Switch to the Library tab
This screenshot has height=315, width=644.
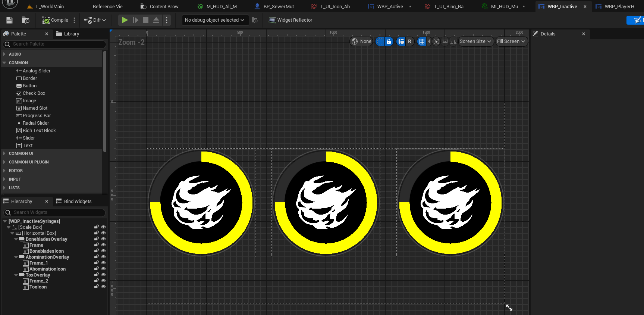(67, 34)
